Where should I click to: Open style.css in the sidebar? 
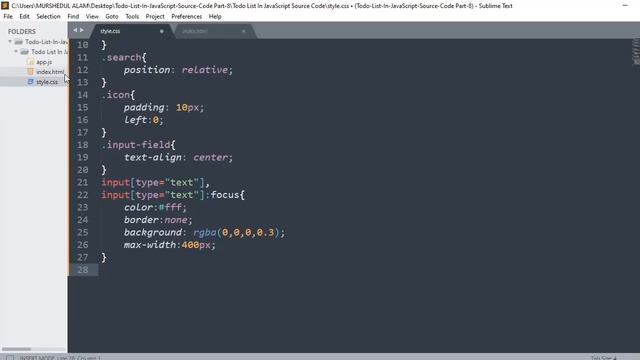coord(47,82)
